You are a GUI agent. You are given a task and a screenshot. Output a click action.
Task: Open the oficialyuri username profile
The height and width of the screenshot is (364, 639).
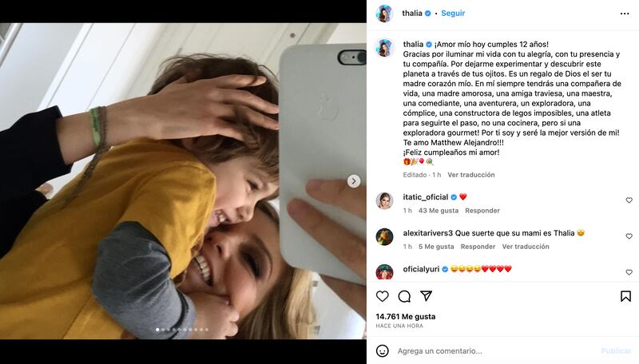[x=421, y=269]
